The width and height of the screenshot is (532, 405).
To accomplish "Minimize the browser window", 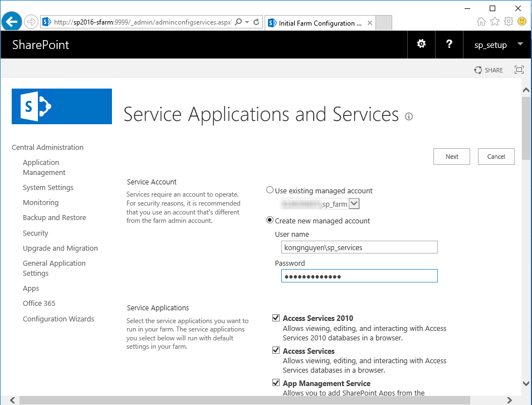I will (x=467, y=8).
